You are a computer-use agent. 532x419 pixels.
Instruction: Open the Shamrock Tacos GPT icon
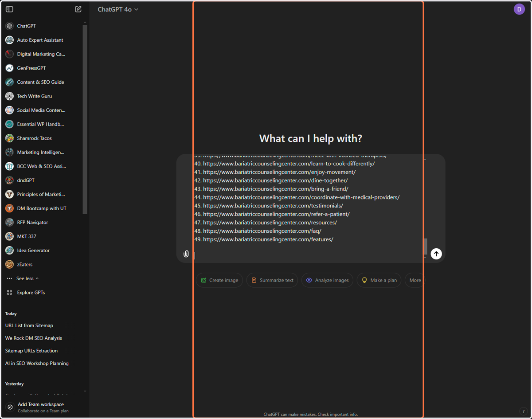tap(9, 138)
